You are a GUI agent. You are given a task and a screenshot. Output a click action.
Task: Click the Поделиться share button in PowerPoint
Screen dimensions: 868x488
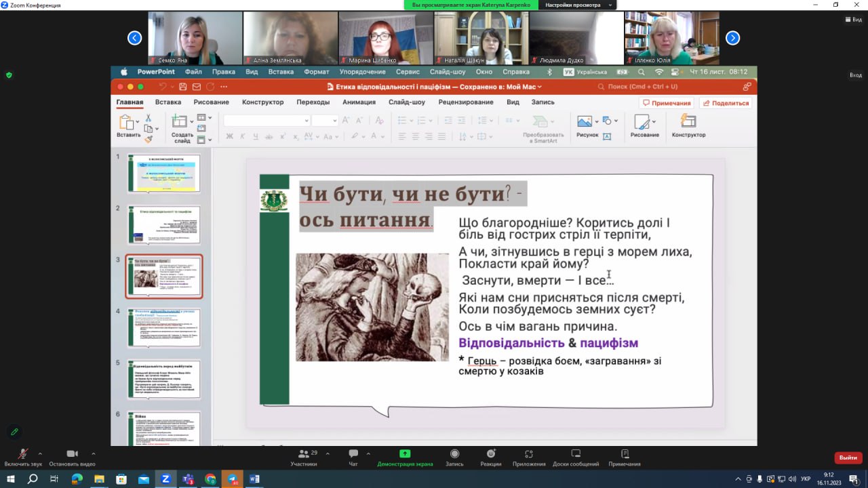point(726,103)
